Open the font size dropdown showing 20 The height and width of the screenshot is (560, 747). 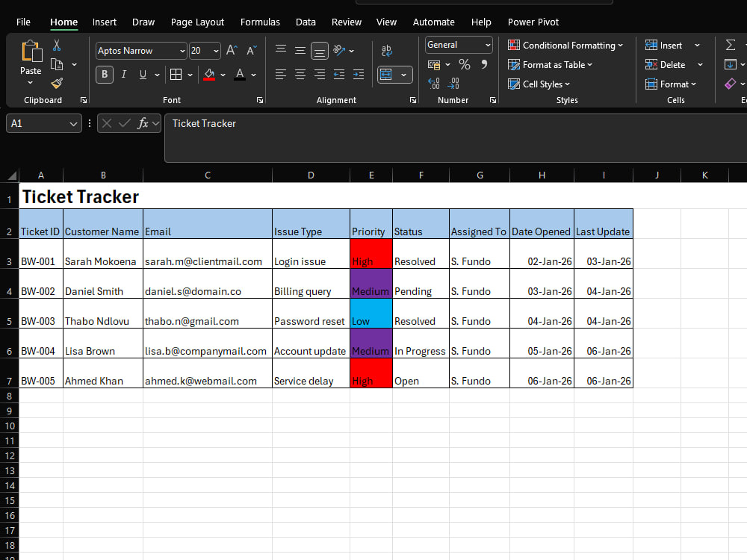point(217,51)
